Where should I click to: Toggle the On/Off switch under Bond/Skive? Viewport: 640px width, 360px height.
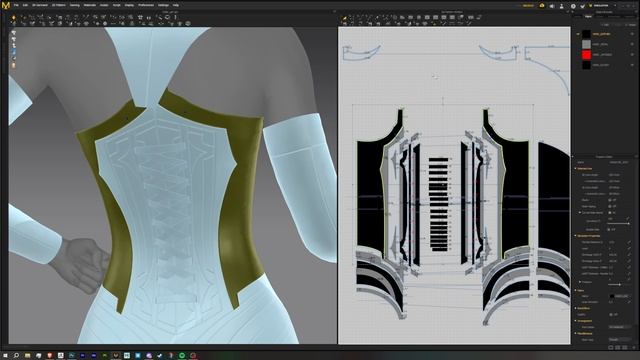(612, 315)
